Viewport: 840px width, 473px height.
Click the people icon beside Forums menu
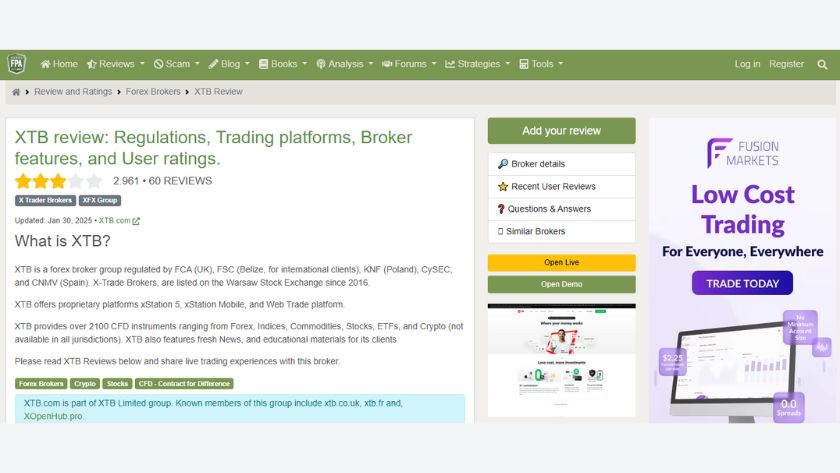tap(387, 64)
